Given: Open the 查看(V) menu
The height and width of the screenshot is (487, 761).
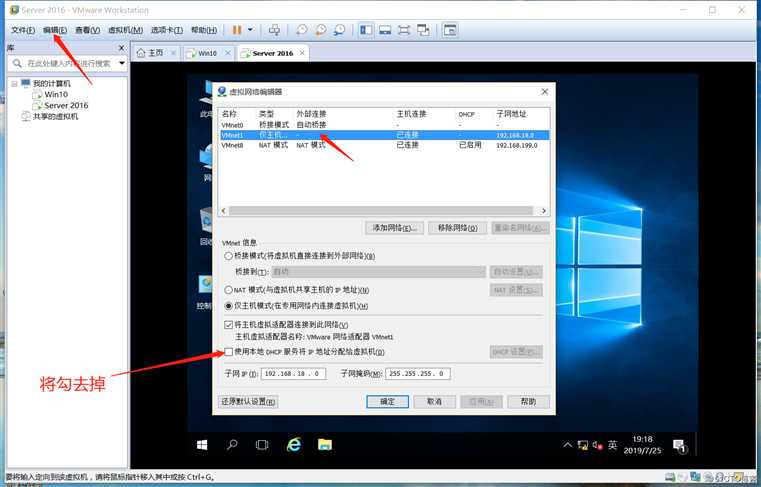Looking at the screenshot, I should 87,30.
